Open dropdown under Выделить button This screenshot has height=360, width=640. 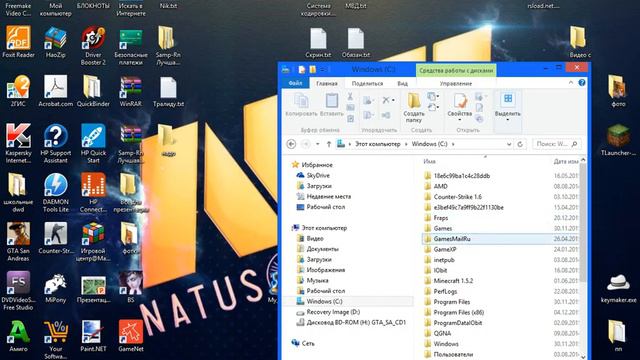[507, 120]
